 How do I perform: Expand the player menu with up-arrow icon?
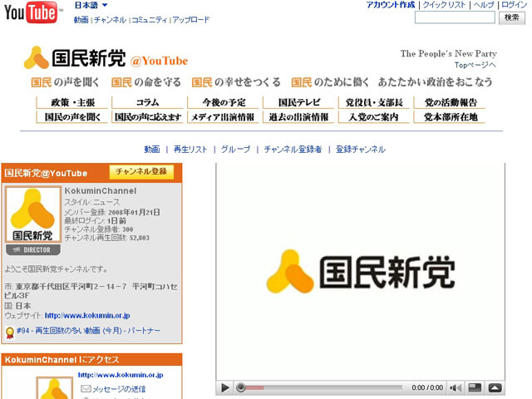click(x=495, y=387)
